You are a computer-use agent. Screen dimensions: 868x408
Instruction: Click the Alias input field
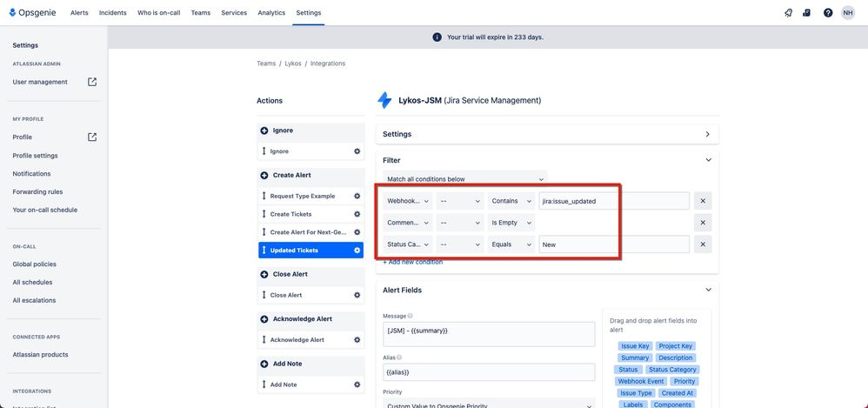(489, 372)
